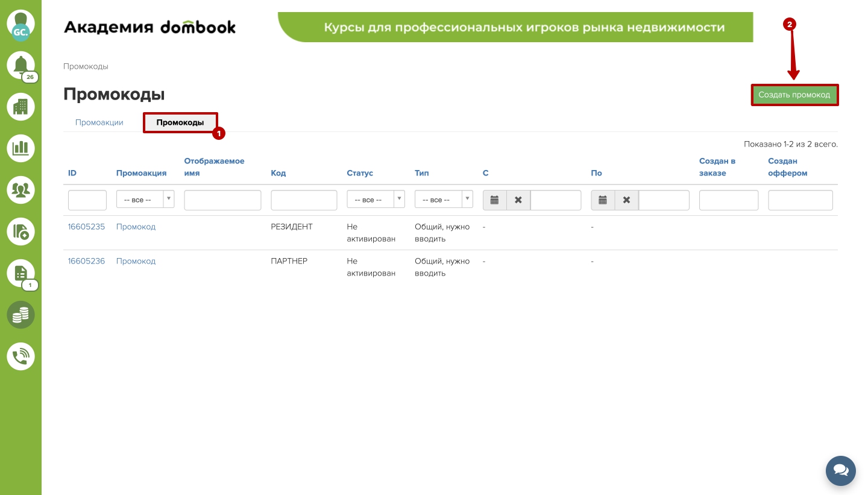Open the chat bubble support widget

point(840,470)
